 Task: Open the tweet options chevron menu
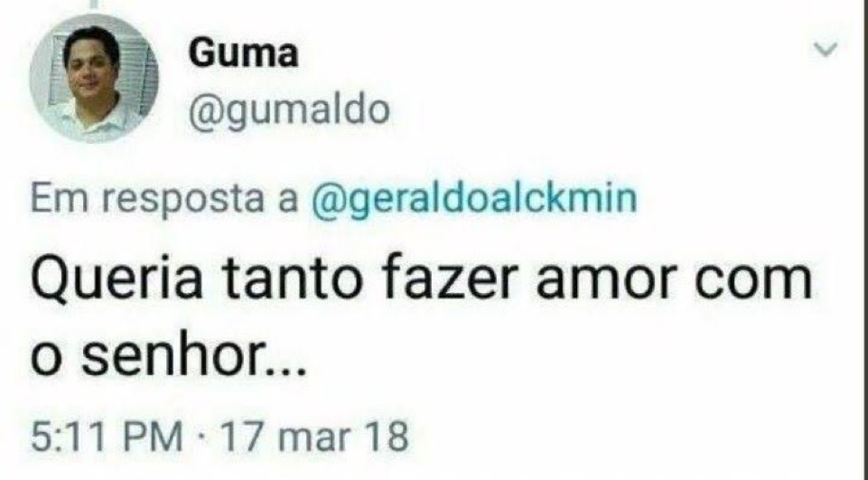tap(826, 50)
